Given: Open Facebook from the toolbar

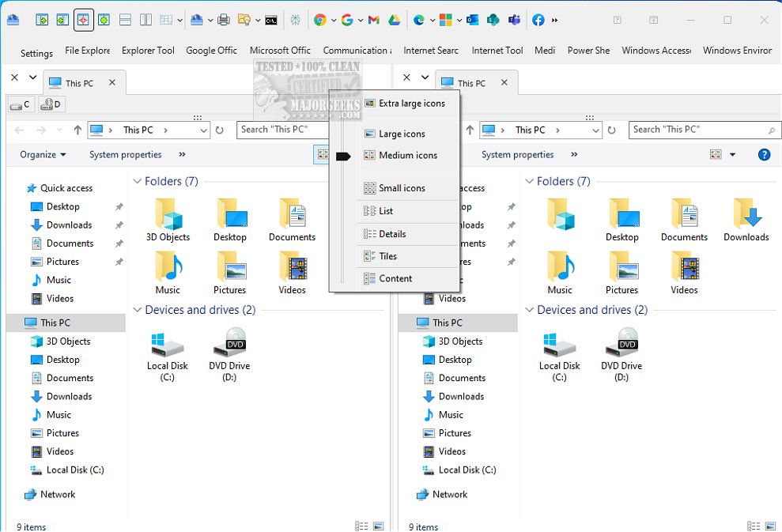Looking at the screenshot, I should point(538,20).
